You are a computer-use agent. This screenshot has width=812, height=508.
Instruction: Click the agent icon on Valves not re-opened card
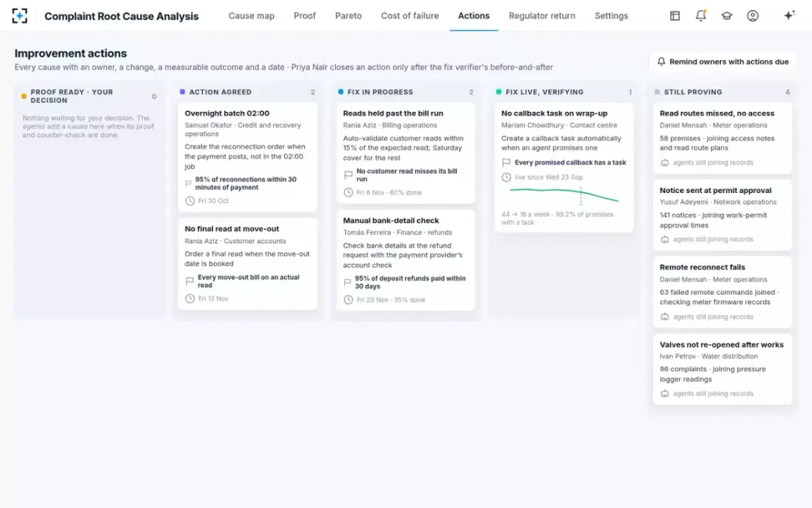point(664,394)
